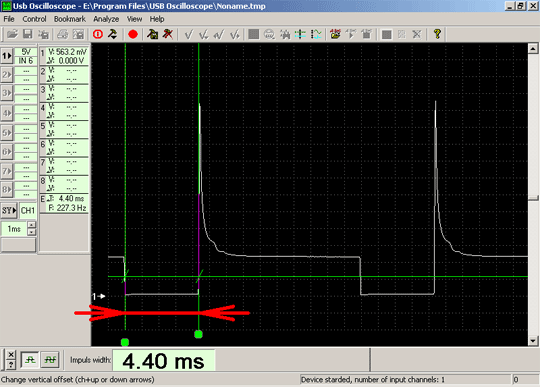Toggle channel 2 button
This screenshot has width=540, height=387.
pos(7,75)
